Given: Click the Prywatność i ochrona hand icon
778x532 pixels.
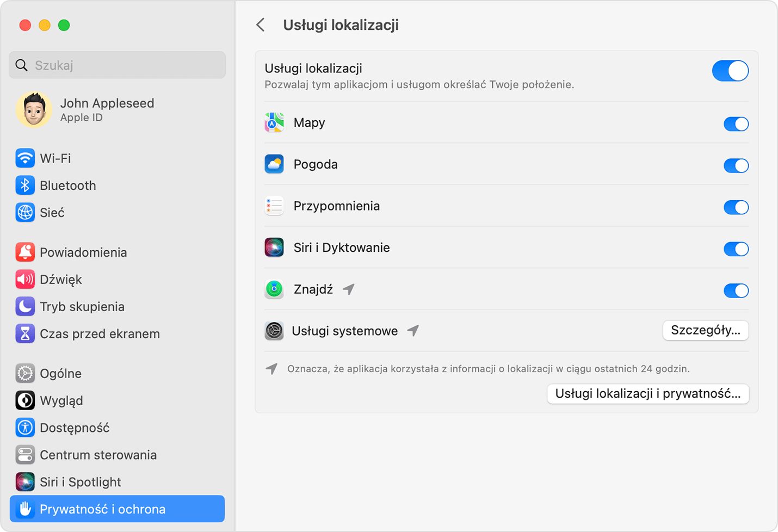Looking at the screenshot, I should tap(25, 509).
